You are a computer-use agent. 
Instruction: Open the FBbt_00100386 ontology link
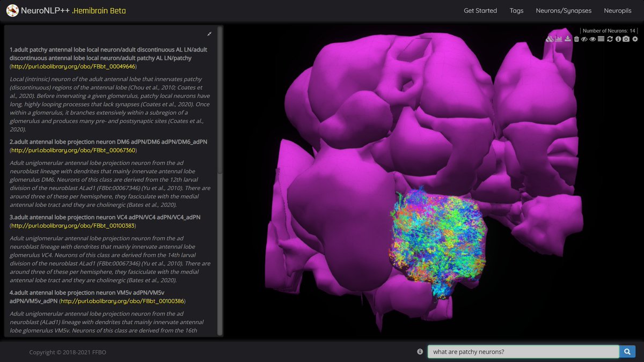tap(122, 301)
